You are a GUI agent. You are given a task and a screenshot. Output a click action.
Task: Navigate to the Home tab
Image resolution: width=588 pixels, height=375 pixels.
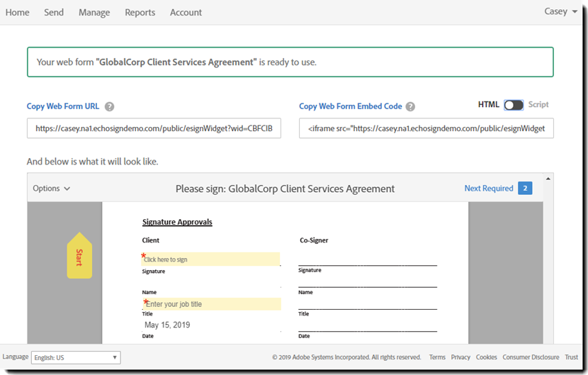coord(18,12)
